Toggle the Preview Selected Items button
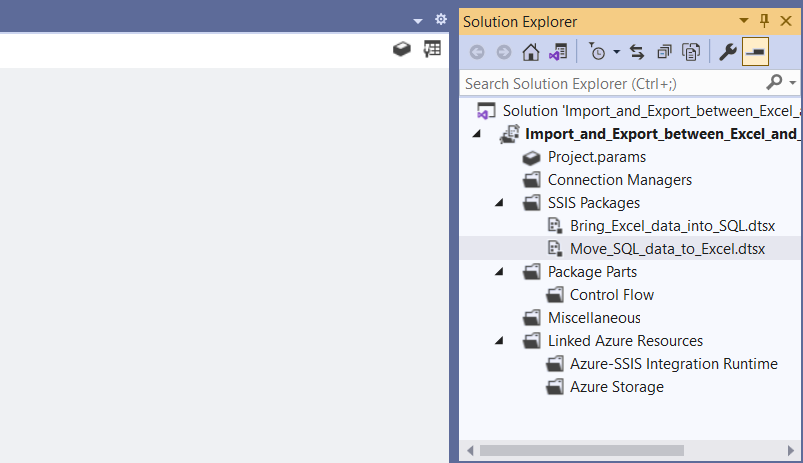Viewport: 803px width, 463px height. [x=755, y=51]
